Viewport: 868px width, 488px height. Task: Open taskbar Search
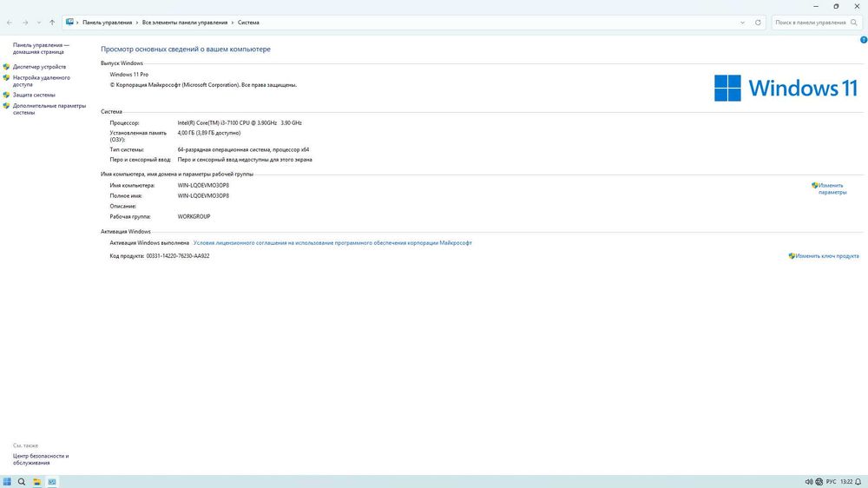[22, 482]
